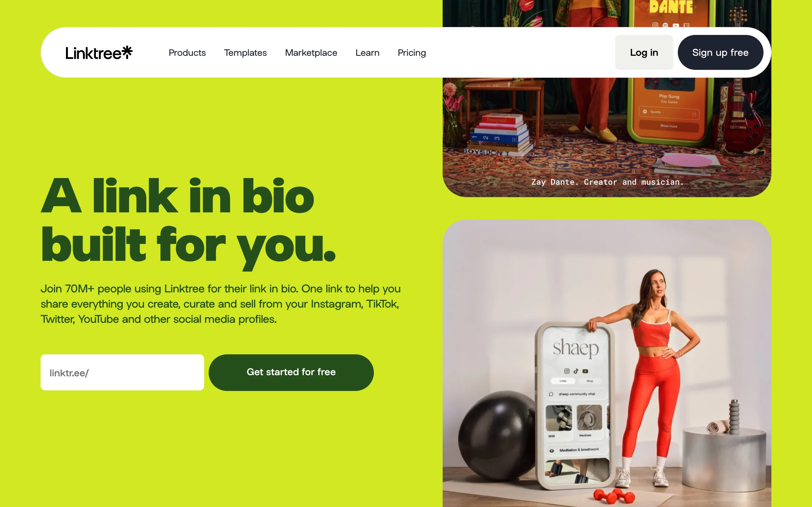Open the Meditation & breathwork link
Screen dimensions: 812x507
(x=577, y=450)
